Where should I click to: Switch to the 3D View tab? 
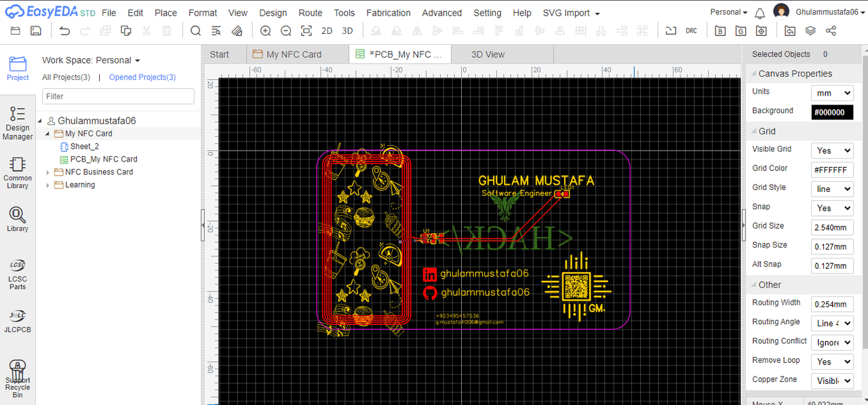(488, 54)
